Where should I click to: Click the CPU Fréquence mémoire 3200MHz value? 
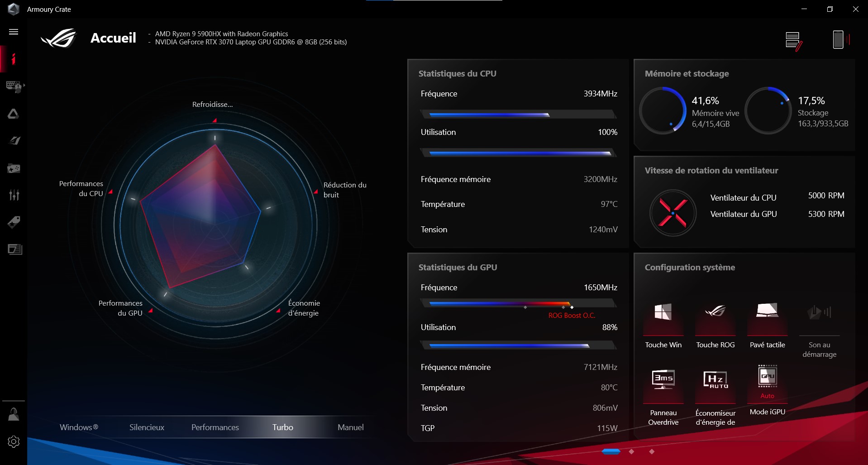pyautogui.click(x=600, y=179)
